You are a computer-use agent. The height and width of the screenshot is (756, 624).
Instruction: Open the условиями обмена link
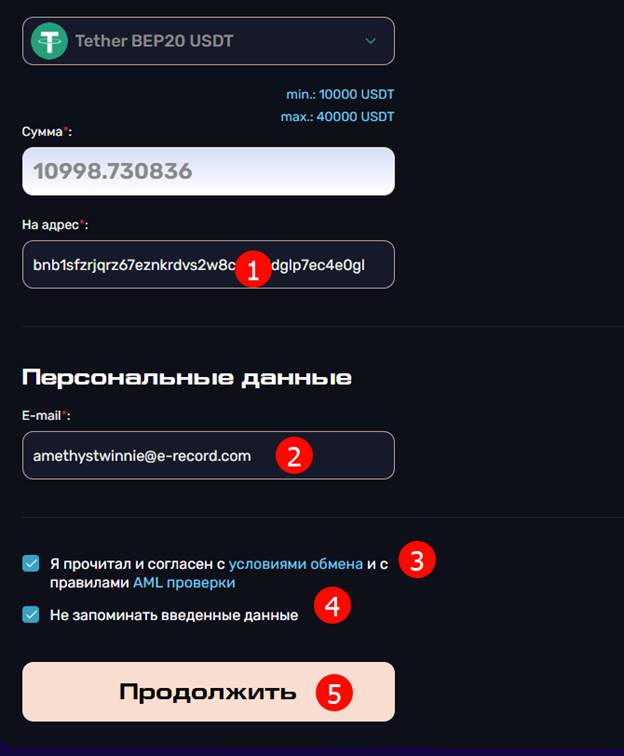[x=296, y=564]
